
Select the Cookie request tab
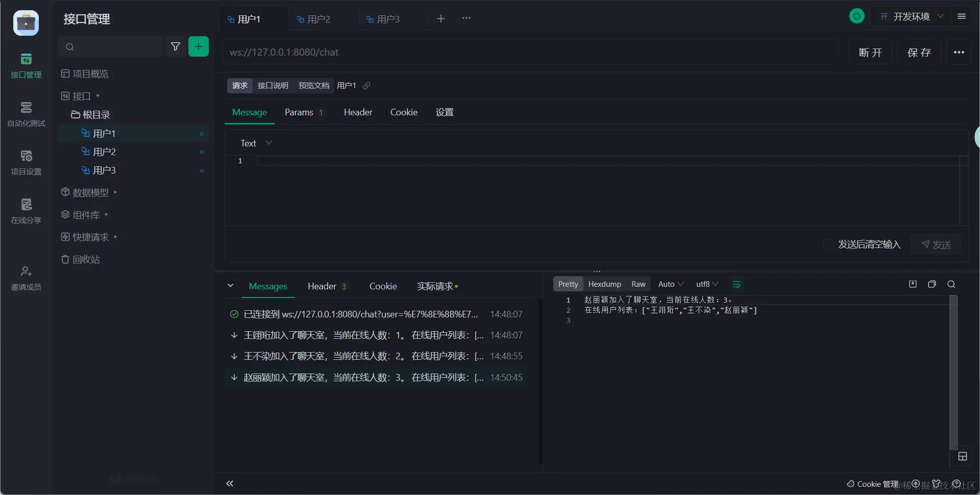[x=404, y=112]
